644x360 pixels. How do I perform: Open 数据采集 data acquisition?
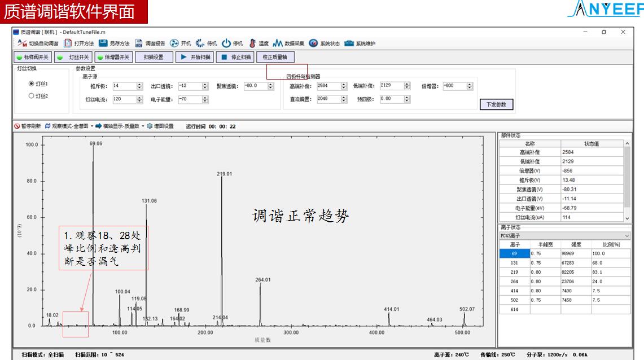pyautogui.click(x=278, y=43)
